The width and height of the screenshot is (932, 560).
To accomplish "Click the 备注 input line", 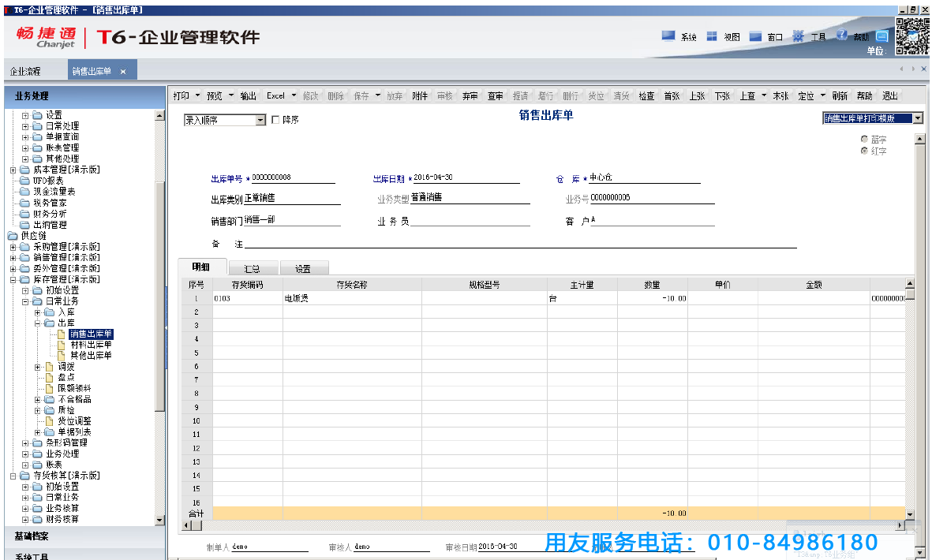I will (x=520, y=244).
